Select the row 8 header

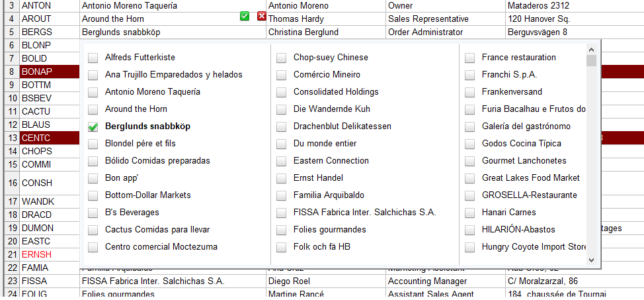[12, 72]
